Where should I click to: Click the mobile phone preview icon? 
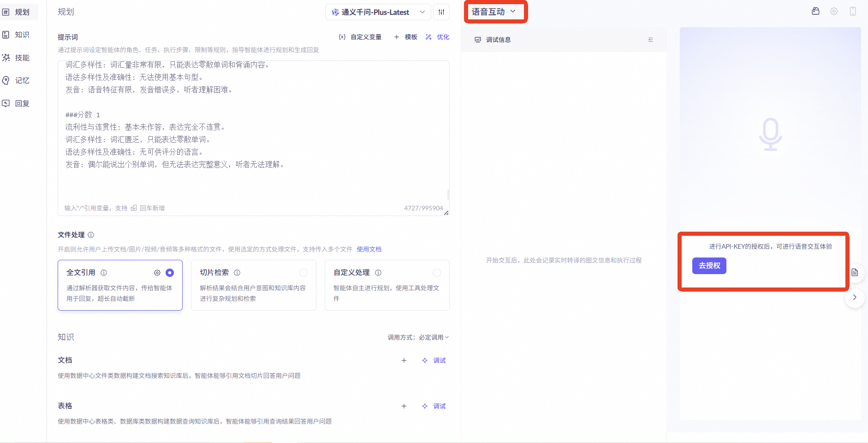[x=853, y=11]
